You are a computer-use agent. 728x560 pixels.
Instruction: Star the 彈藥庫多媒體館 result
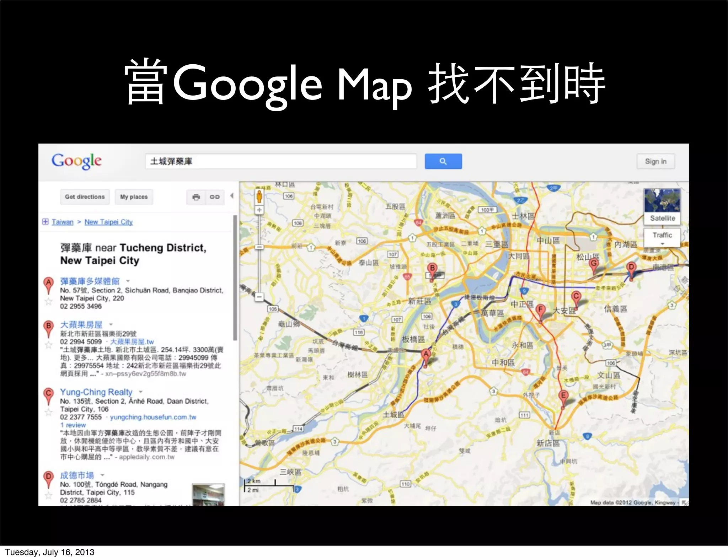[x=48, y=302]
